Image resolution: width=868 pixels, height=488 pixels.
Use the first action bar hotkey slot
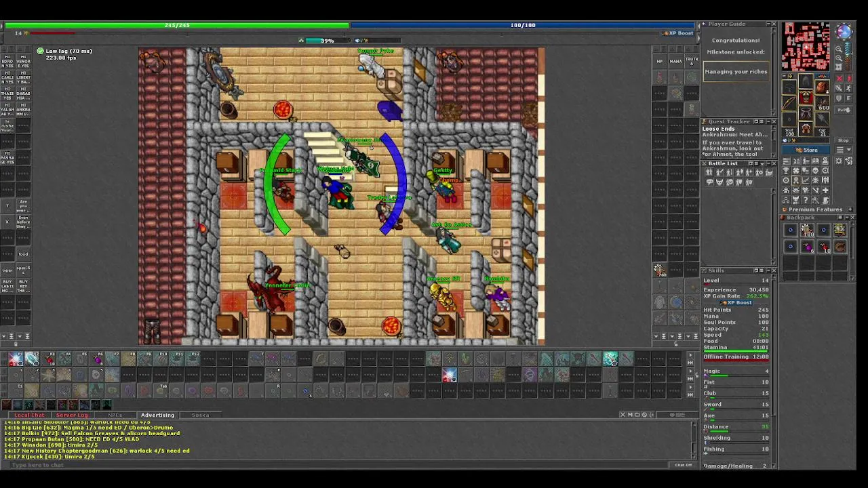tap(15, 359)
